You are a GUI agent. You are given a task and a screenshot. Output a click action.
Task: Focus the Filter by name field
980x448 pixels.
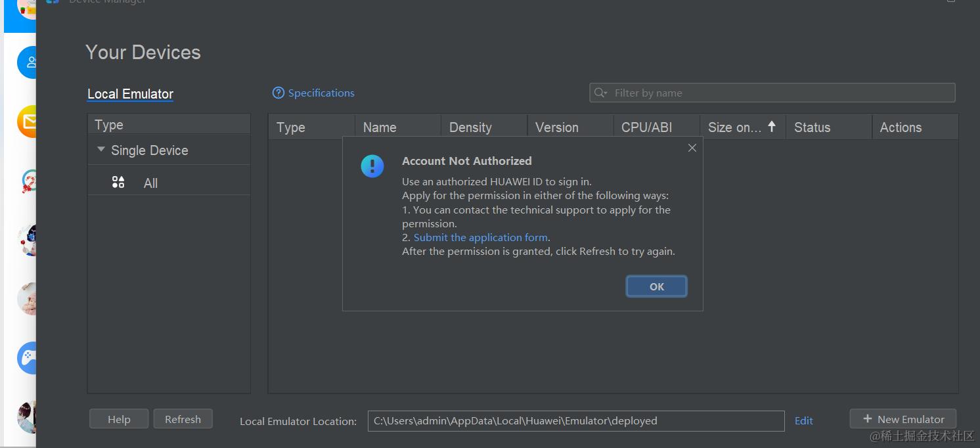(782, 93)
